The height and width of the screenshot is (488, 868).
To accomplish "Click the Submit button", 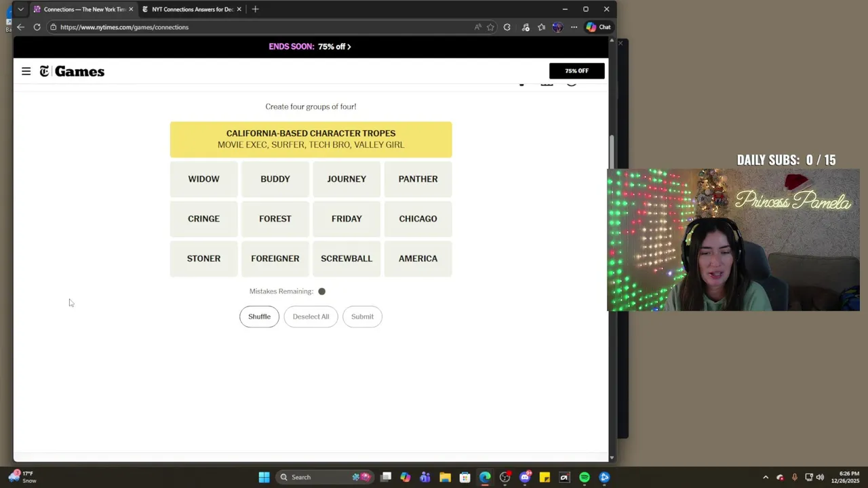I will (x=362, y=317).
